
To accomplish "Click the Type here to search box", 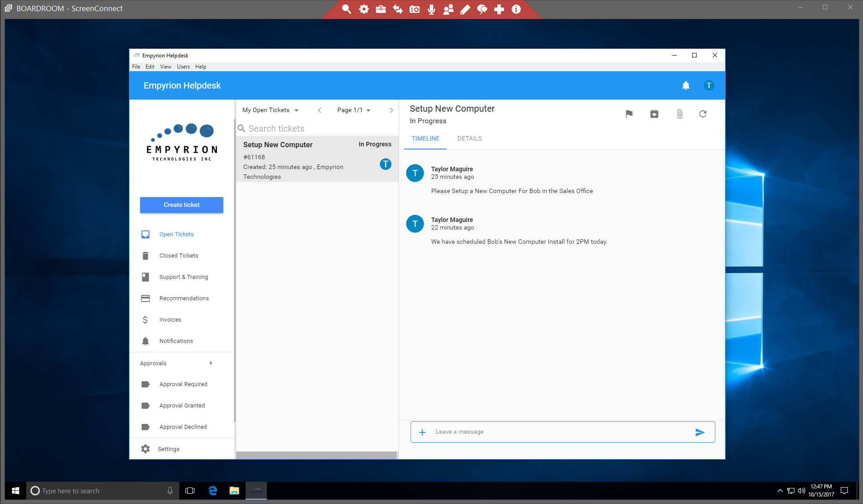I will point(103,491).
